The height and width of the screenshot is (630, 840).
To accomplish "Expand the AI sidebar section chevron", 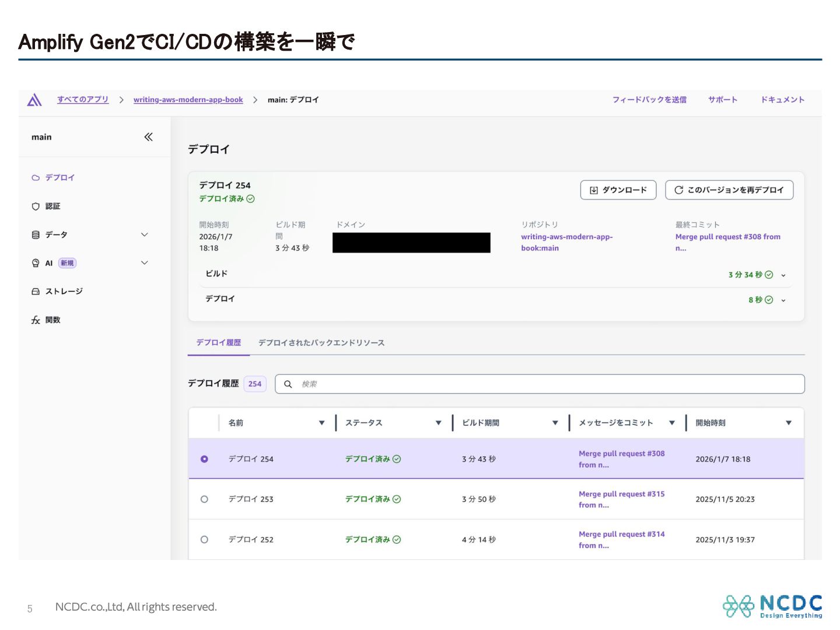I will 145,262.
